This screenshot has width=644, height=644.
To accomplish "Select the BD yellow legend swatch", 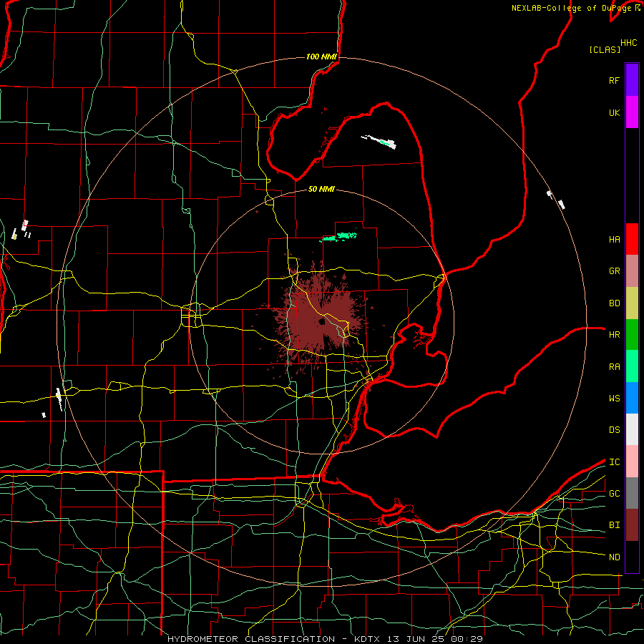I will coord(632,303).
